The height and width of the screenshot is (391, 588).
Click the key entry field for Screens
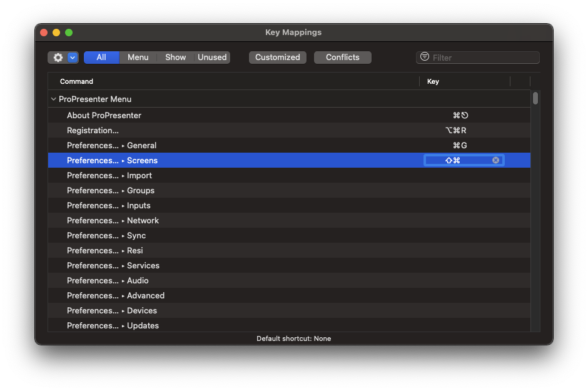point(464,160)
